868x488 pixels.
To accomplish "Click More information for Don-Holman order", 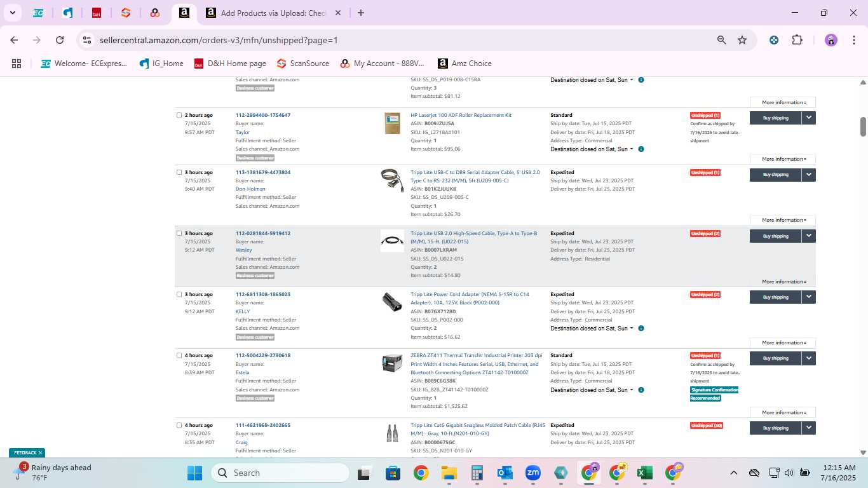I will [x=783, y=220].
